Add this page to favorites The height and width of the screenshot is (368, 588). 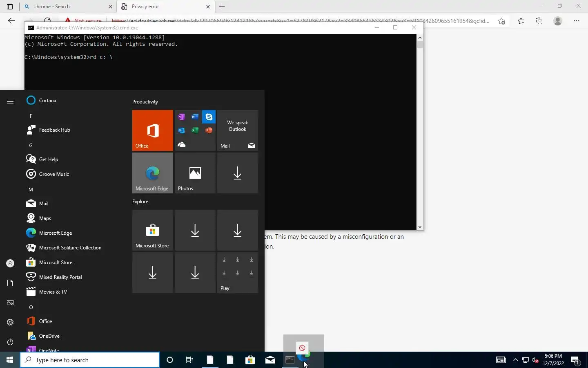[502, 21]
